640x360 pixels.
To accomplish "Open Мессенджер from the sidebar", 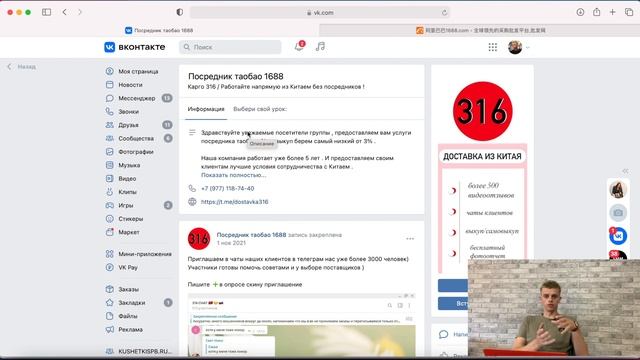I will click(138, 98).
